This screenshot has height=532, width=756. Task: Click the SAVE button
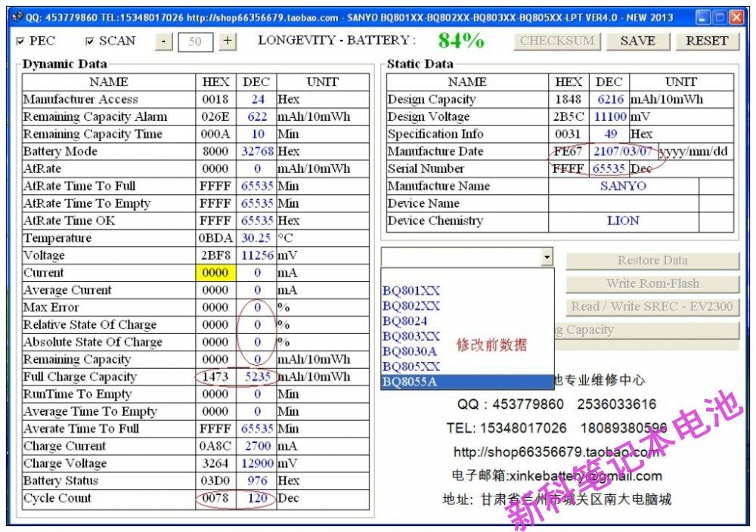tap(637, 42)
